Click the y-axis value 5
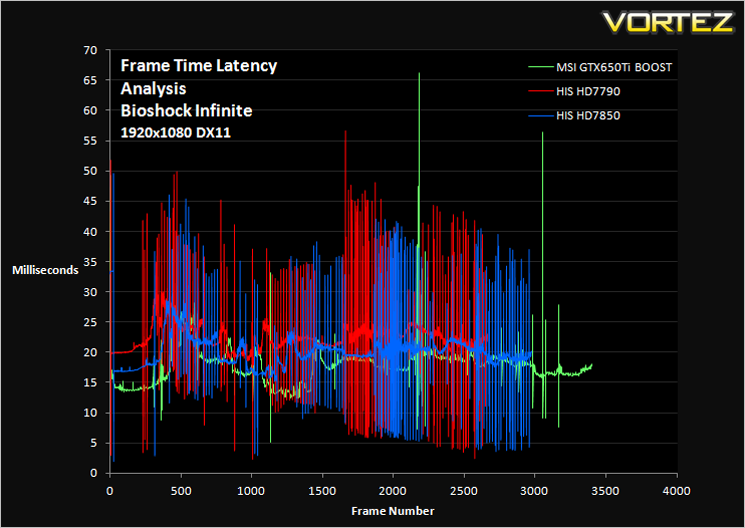The height and width of the screenshot is (528, 745). (94, 443)
